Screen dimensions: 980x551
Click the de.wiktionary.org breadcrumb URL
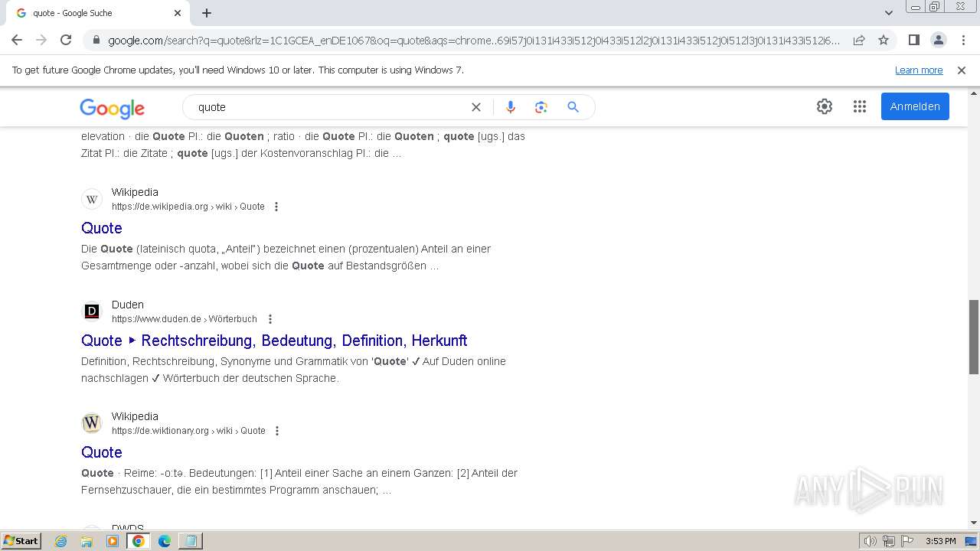188,431
